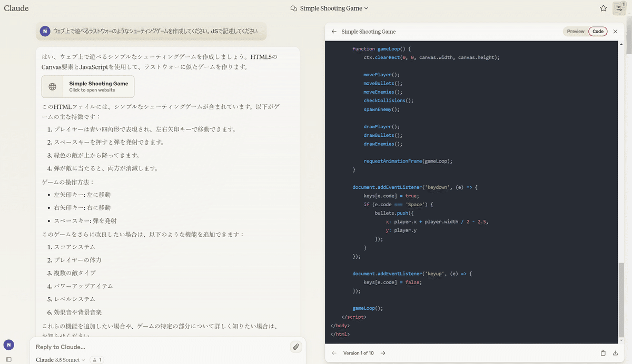Click the globe website icon
632x364 pixels.
click(x=53, y=87)
